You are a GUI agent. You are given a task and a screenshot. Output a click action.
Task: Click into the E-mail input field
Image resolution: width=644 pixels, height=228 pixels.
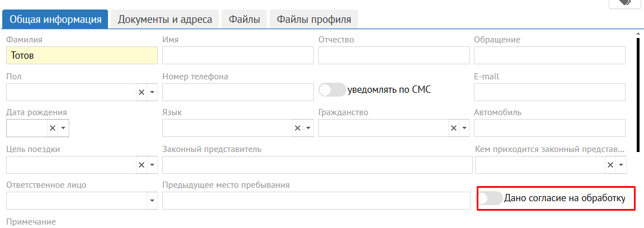pos(549,92)
